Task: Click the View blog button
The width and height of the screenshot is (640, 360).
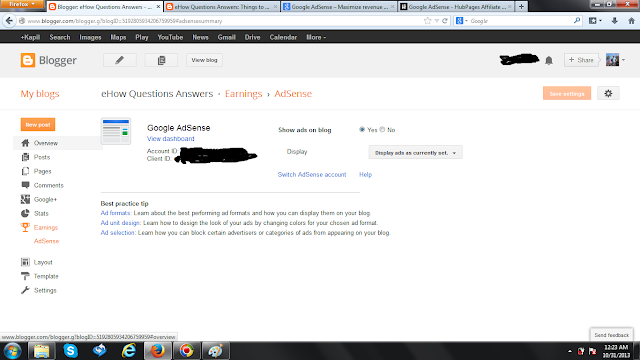Action: point(204,60)
